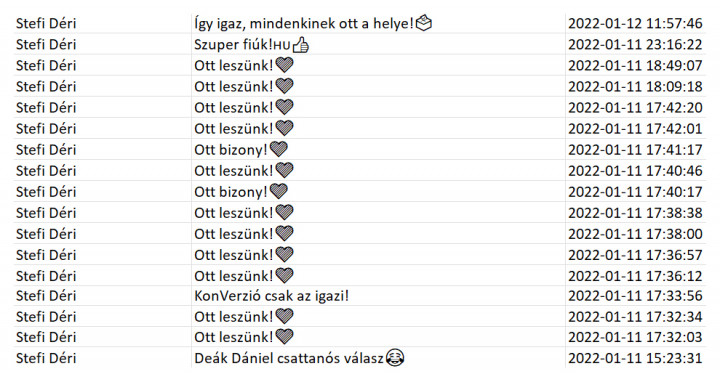Click the Deák Dániel csattanós válasz text
720x382 pixels.
pos(289,358)
